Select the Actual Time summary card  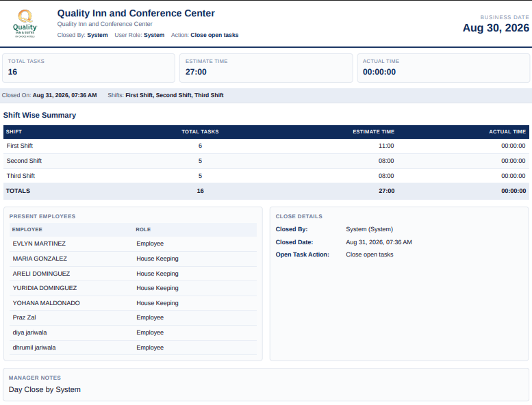[x=444, y=68]
